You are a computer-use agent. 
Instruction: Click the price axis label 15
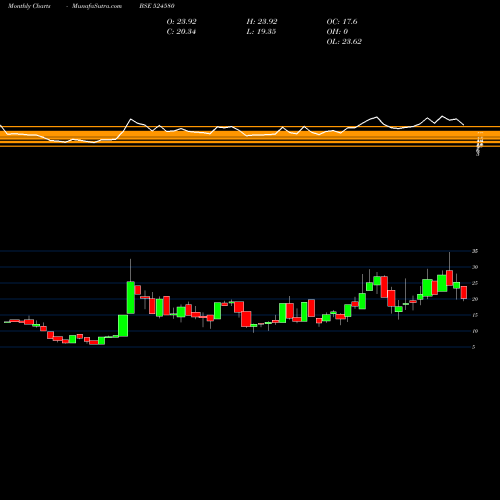[x=475, y=315]
